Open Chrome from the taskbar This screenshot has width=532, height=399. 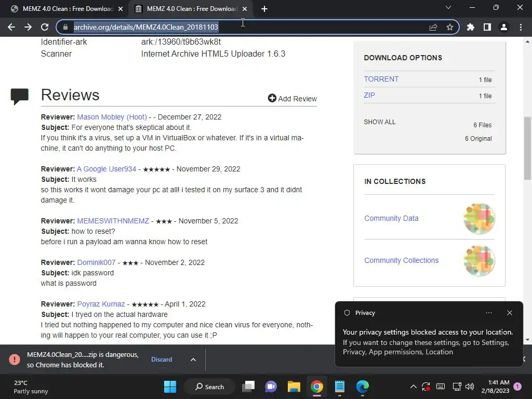tap(317, 387)
